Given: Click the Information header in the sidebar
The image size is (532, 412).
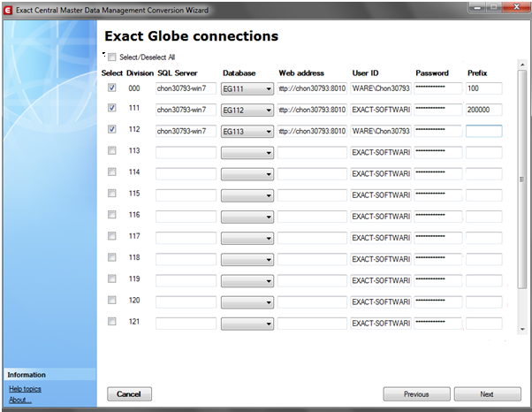Looking at the screenshot, I should pyautogui.click(x=49, y=375).
